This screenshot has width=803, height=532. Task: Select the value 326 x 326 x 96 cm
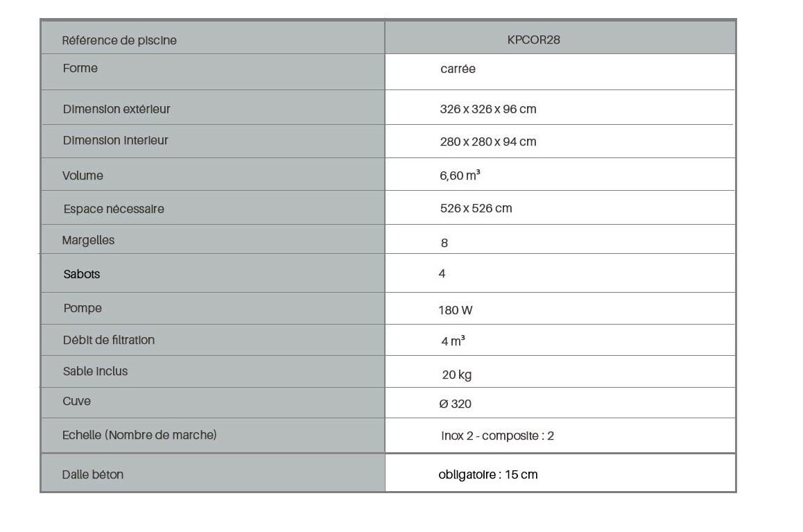[488, 110]
